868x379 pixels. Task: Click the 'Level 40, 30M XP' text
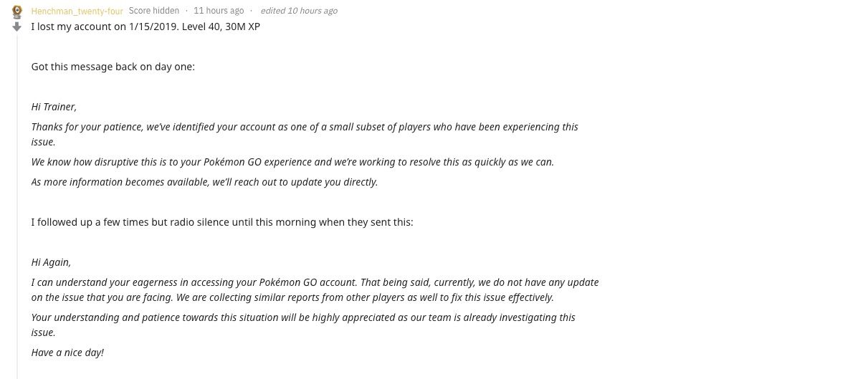(216, 27)
